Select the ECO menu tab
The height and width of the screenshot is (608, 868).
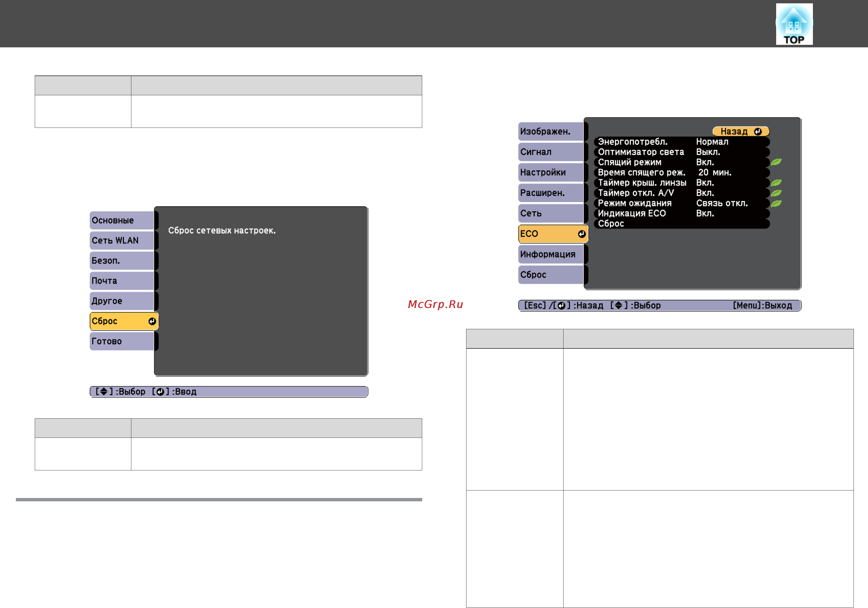pos(553,234)
